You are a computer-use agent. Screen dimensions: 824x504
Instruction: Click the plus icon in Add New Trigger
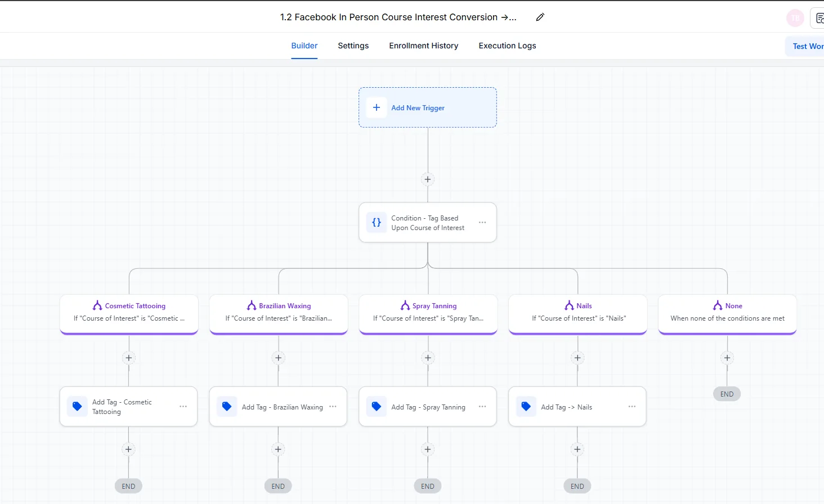click(x=377, y=107)
